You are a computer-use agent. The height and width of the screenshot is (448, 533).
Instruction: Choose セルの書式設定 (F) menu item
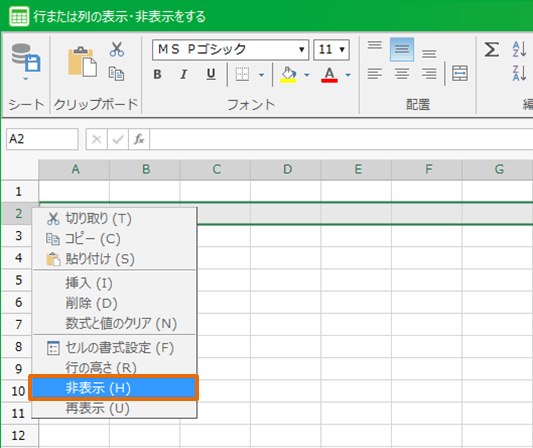[x=115, y=348]
